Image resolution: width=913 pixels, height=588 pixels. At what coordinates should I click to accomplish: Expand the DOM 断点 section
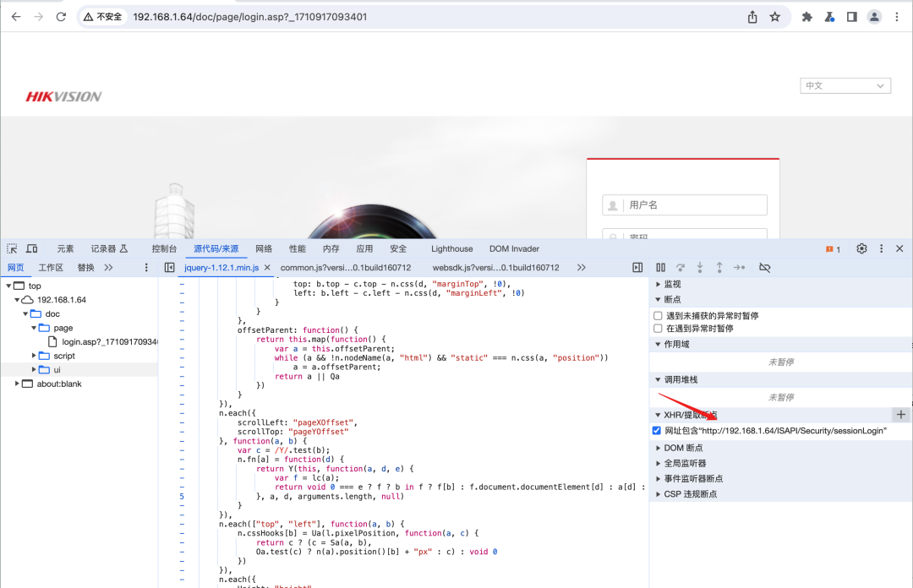[x=682, y=448]
